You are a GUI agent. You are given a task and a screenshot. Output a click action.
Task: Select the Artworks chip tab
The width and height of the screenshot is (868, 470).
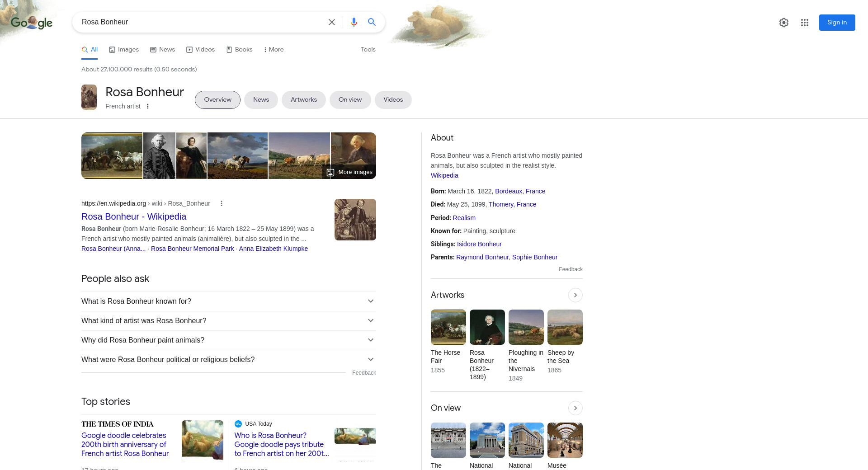tap(303, 100)
